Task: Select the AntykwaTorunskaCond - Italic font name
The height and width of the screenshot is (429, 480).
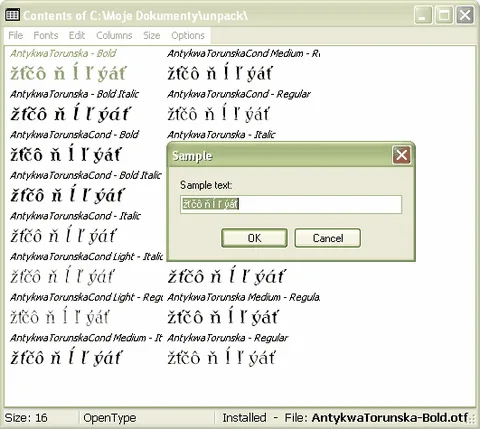Action: point(75,216)
